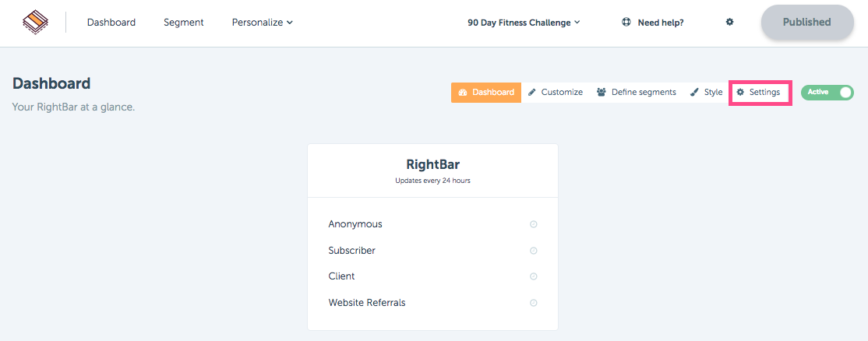Click the clock icon next to Client
The width and height of the screenshot is (868, 341).
534,276
